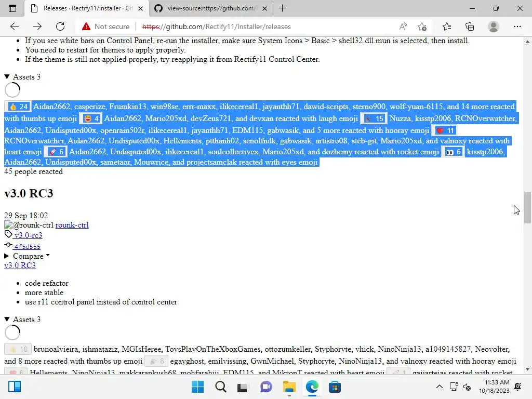Click the '45 people reacted' text
Image resolution: width=532 pixels, height=399 pixels.
[x=33, y=171]
